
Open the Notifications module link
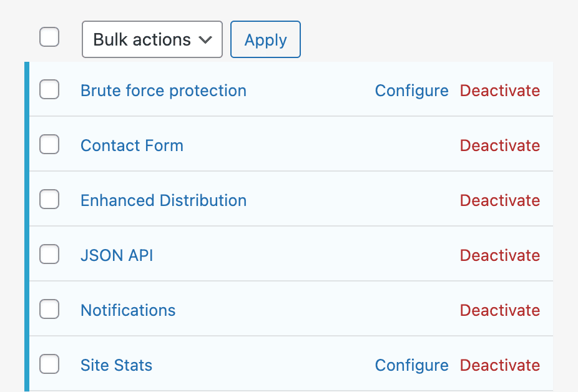coord(127,310)
